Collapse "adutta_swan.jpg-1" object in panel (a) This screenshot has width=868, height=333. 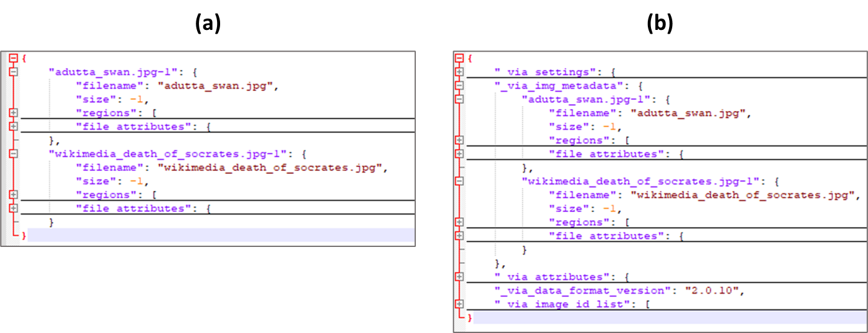coord(14,72)
